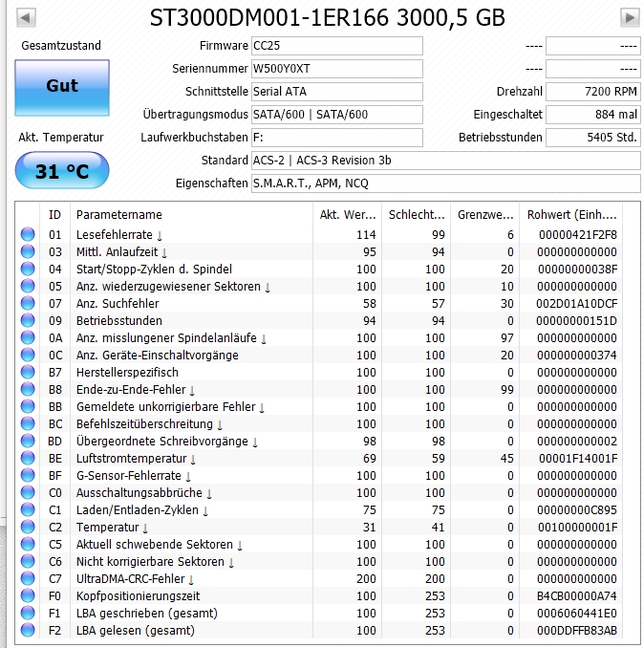The image size is (644, 648).
Task: Select the LBA geschrieben (gesamt) parameter name
Action: [147, 614]
